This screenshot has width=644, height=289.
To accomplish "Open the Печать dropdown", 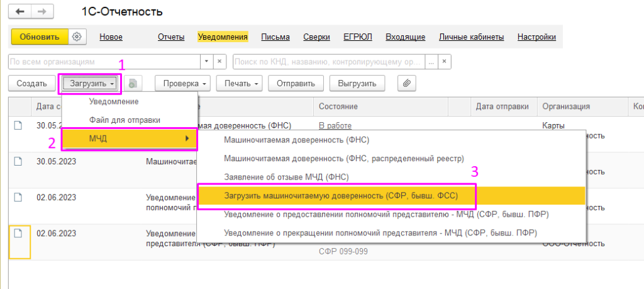I will 240,83.
